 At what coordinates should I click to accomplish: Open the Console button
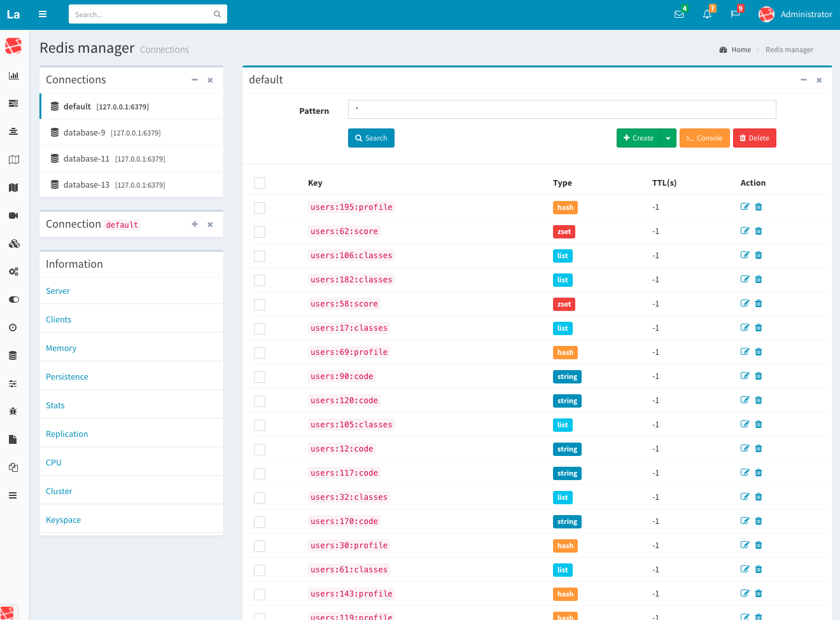coord(704,138)
